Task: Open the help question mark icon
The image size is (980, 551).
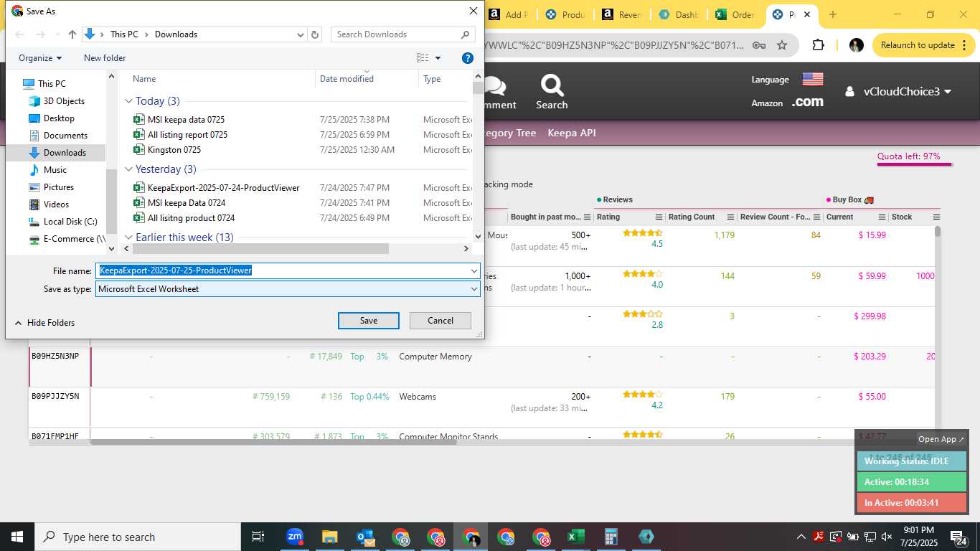Action: point(467,58)
